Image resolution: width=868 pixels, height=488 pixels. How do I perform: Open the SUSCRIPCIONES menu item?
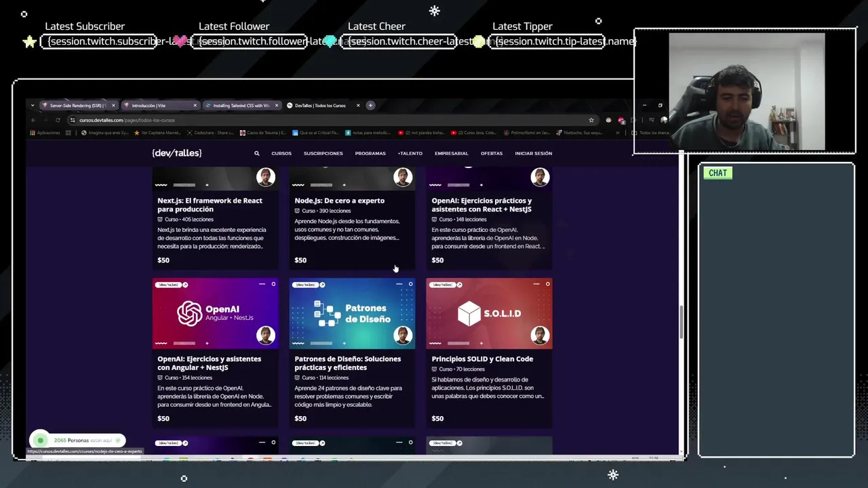[323, 153]
